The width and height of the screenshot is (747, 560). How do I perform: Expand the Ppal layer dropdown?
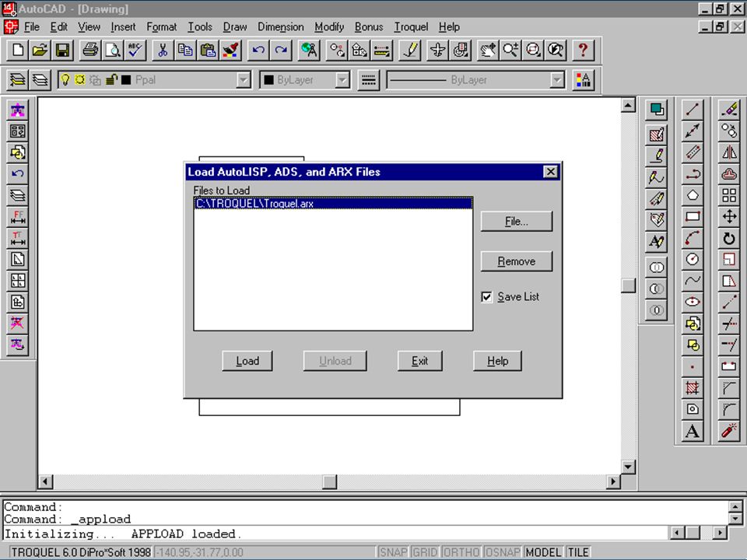(x=244, y=80)
